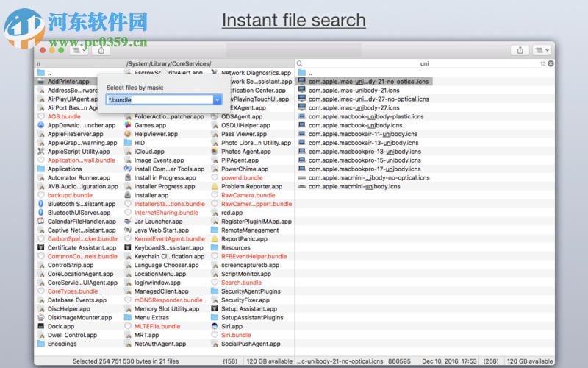Click the Bluetooth S...sistant.app icon
The width and height of the screenshot is (588, 368).
pyautogui.click(x=41, y=204)
